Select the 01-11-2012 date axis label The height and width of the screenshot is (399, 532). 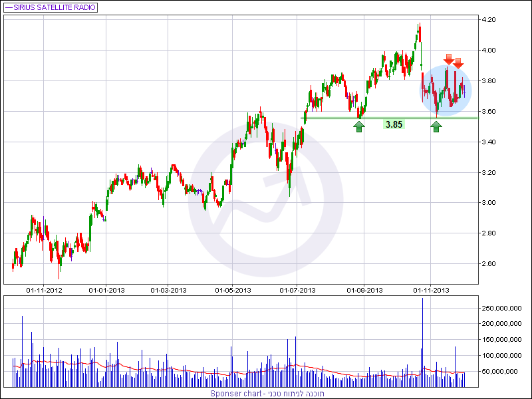click(x=45, y=291)
